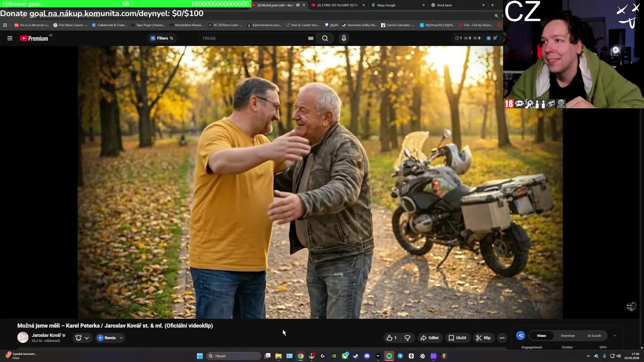644x362 pixels.
Task: Click the taskbar Hledat search field
Action: click(233, 356)
